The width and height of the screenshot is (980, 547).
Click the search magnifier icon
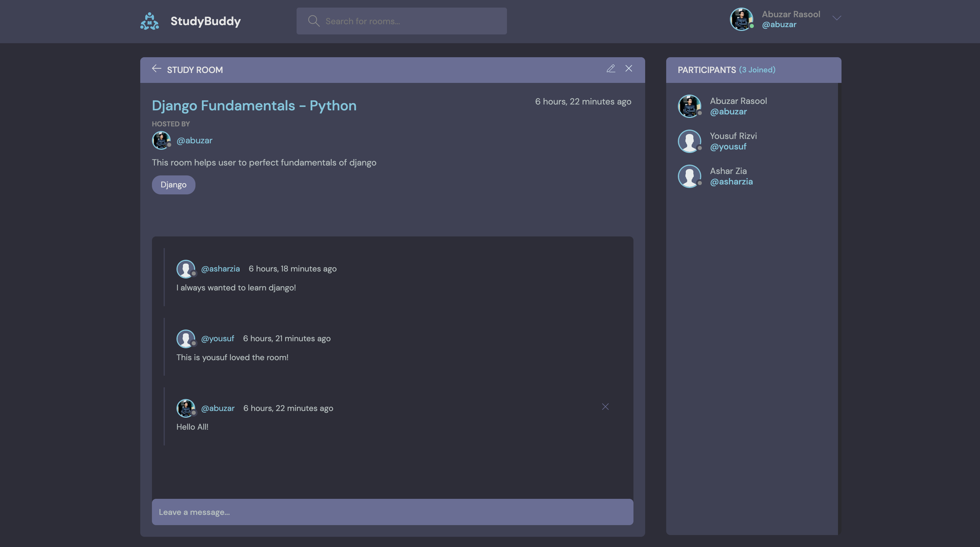click(314, 21)
